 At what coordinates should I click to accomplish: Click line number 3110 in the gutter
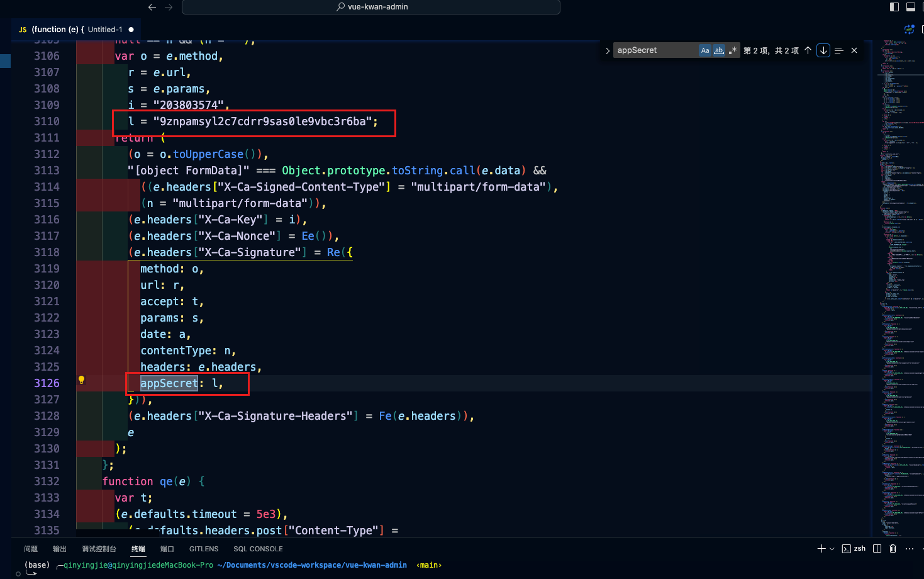(x=47, y=121)
